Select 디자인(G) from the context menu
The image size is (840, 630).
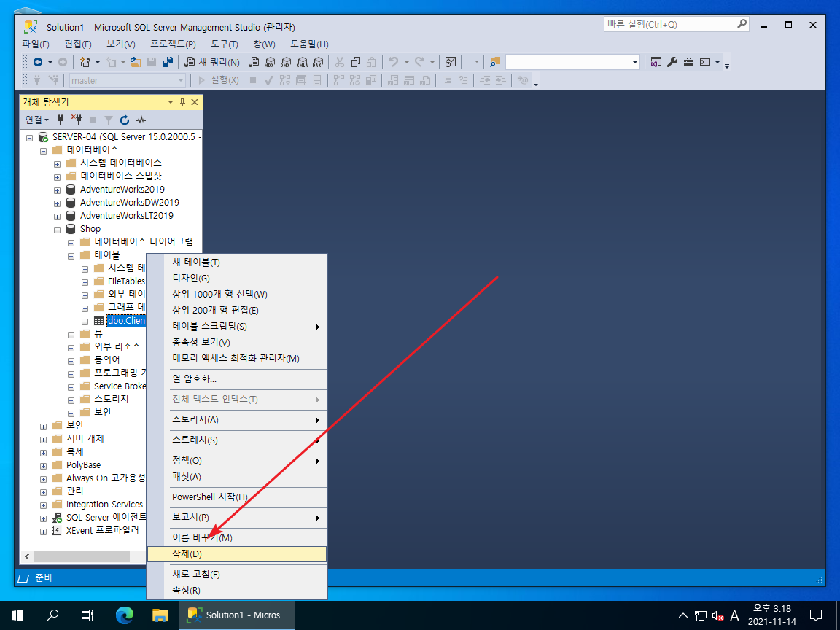coord(237,278)
